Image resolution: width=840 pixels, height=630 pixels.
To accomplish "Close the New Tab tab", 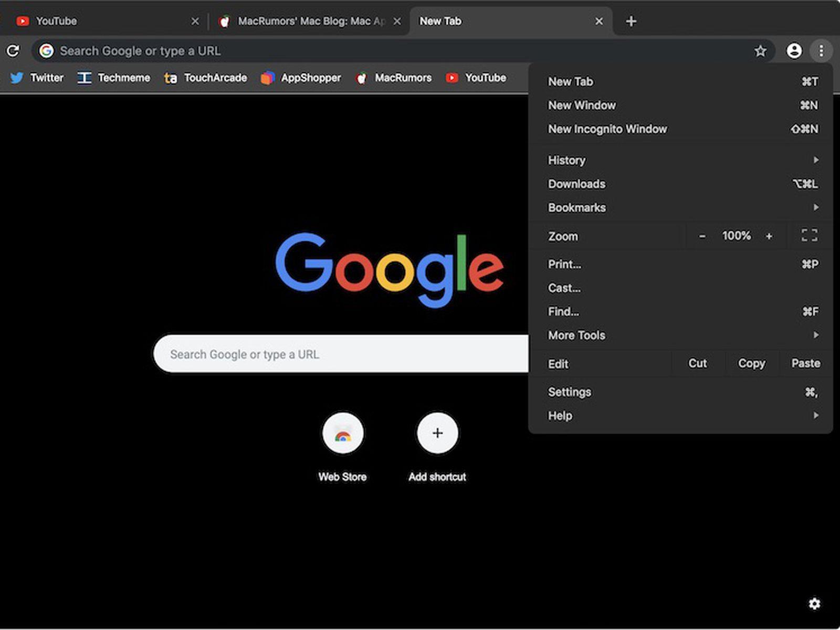I will coord(599,22).
